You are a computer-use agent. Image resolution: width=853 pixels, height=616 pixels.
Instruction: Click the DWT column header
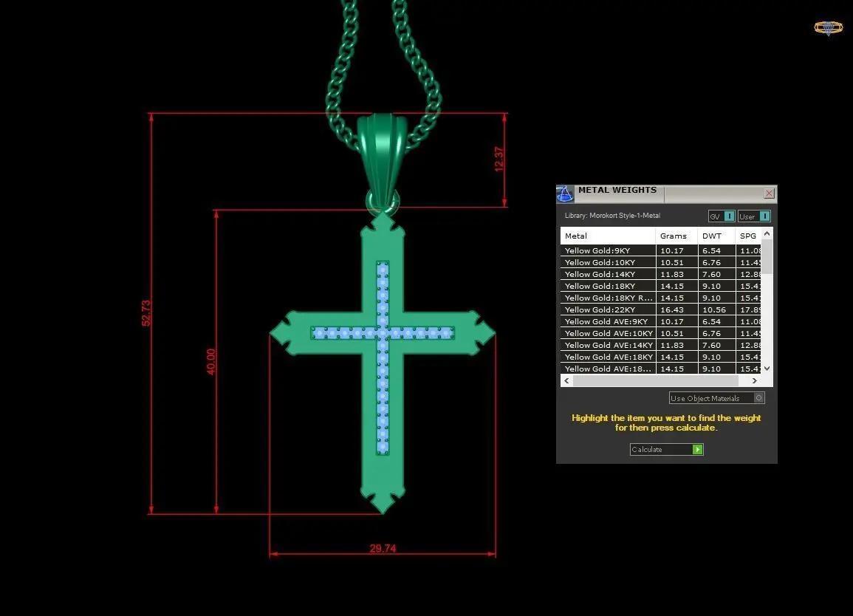[716, 236]
